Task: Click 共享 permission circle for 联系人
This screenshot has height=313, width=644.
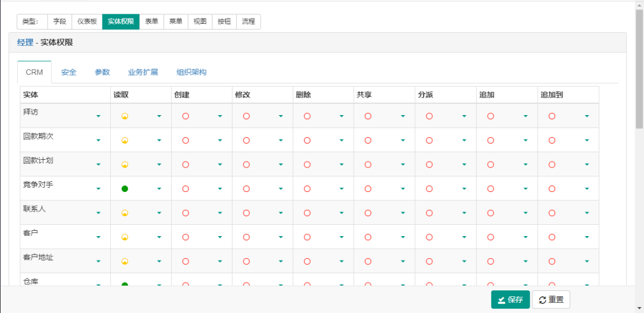Action: (368, 213)
